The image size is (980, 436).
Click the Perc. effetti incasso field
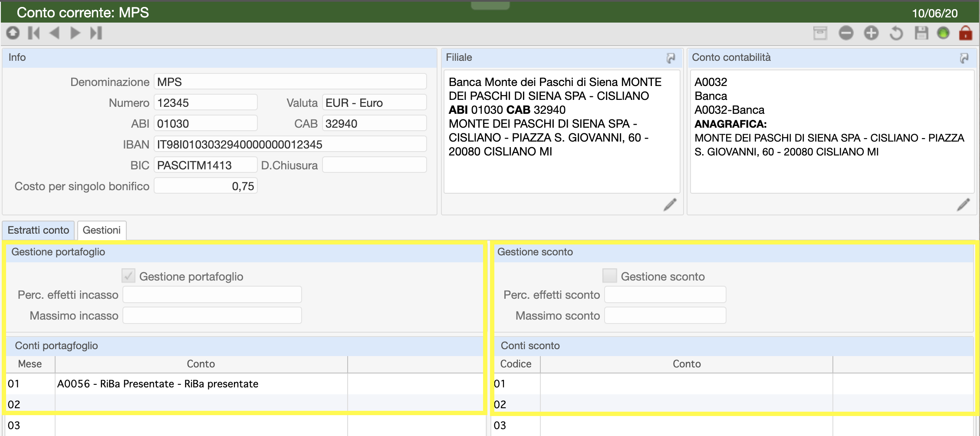click(212, 294)
